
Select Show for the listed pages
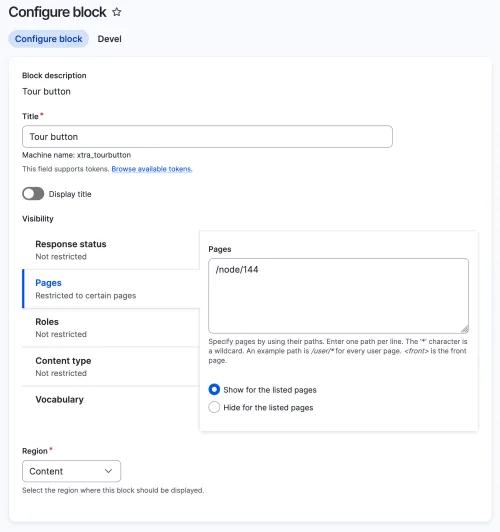[214, 390]
